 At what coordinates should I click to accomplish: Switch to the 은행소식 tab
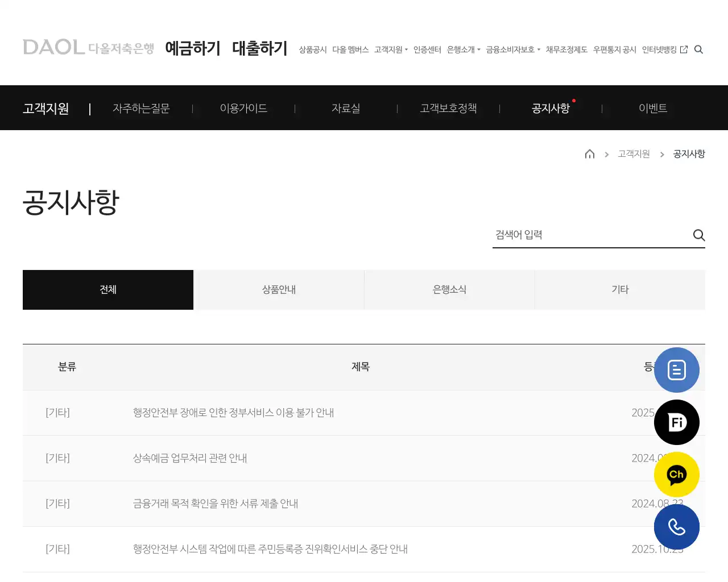click(x=449, y=290)
